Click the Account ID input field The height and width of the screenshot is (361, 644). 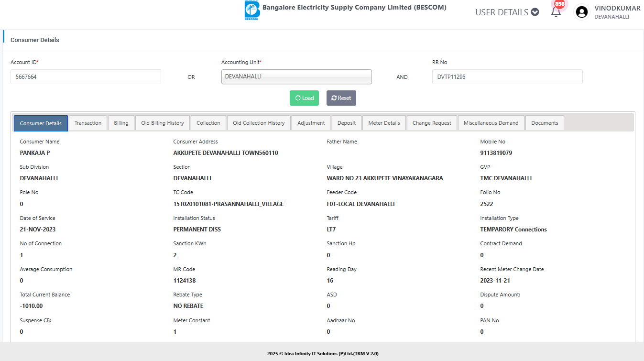point(86,77)
